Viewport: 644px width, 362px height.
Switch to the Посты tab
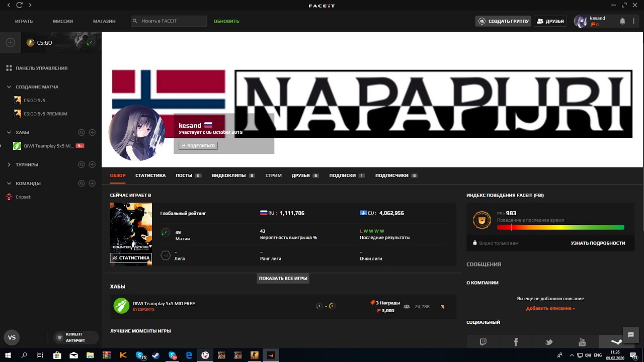point(188,175)
